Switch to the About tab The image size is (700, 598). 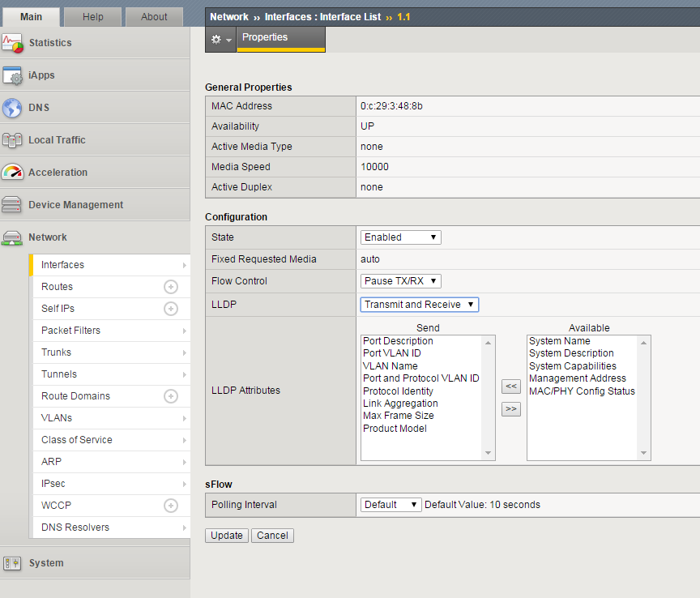click(x=154, y=17)
